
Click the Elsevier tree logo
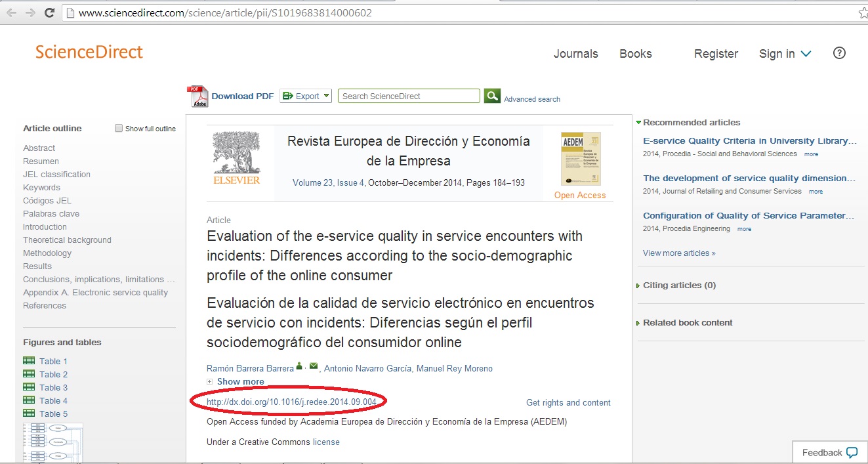236,158
